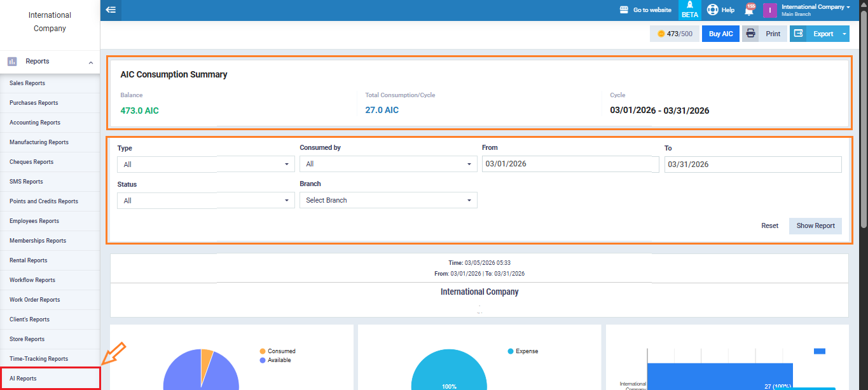Click the printer icon beside Print

coord(750,34)
